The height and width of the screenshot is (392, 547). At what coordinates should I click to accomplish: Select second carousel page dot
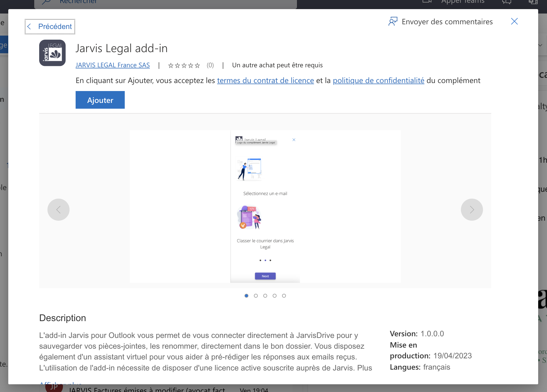256,296
